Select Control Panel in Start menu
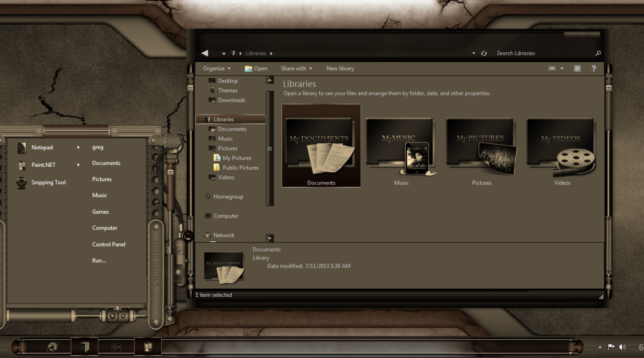644x358 pixels. (109, 245)
